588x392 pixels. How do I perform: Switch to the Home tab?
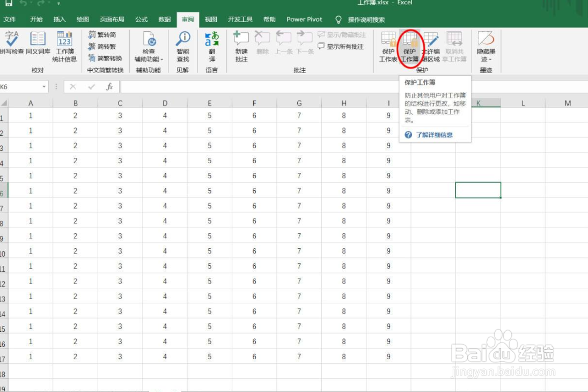pos(36,19)
